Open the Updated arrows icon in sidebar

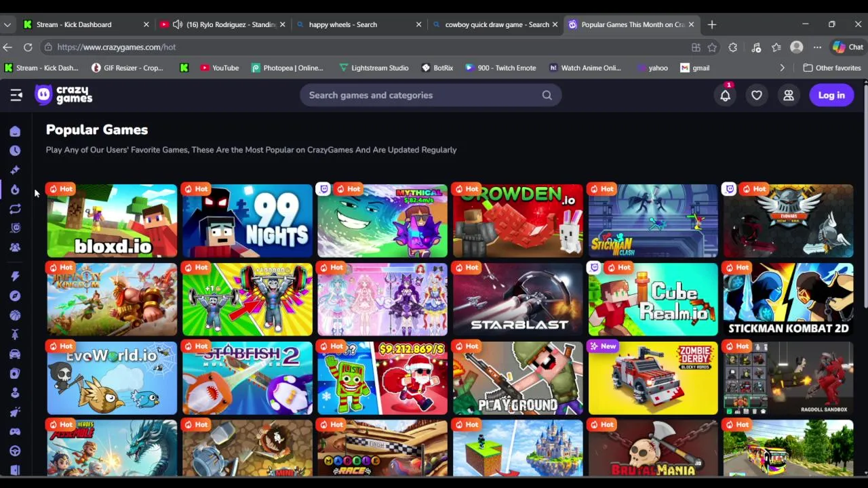click(x=15, y=209)
